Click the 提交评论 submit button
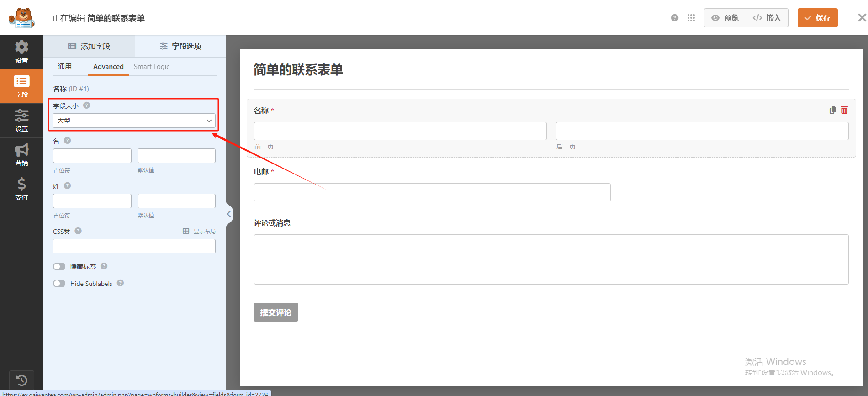Image resolution: width=868 pixels, height=396 pixels. coord(276,312)
